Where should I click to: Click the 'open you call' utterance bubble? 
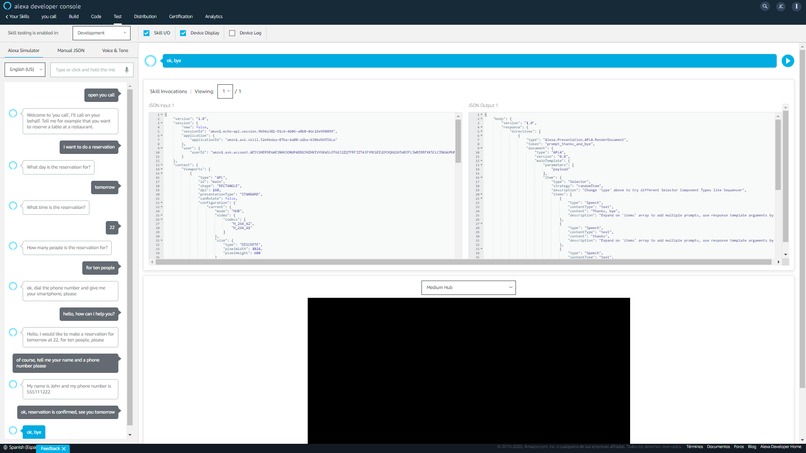(x=101, y=95)
